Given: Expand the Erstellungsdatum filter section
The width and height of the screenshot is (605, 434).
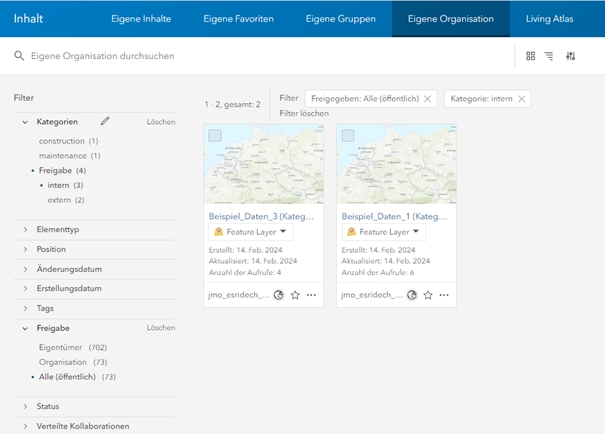Looking at the screenshot, I should [x=25, y=289].
